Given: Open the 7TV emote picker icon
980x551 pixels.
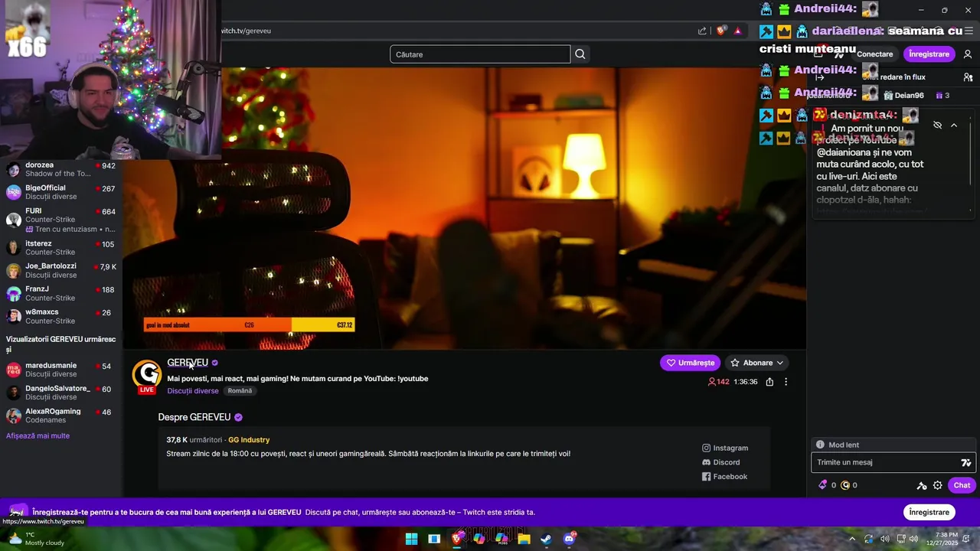Looking at the screenshot, I should (966, 462).
